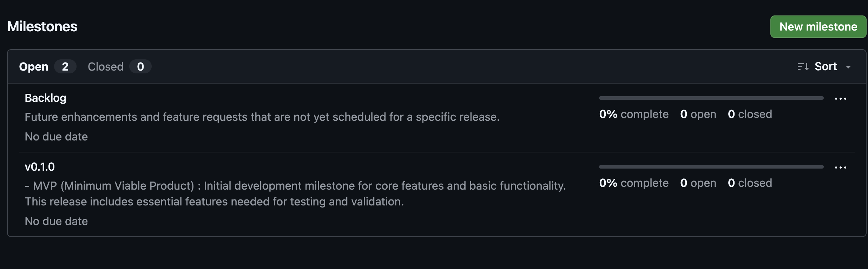View the 0 closed issues in v0.1.0
The width and height of the screenshot is (868, 269).
[750, 183]
